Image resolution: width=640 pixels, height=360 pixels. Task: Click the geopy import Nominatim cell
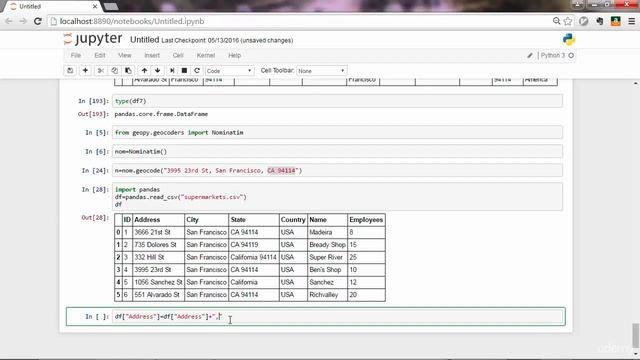337,132
